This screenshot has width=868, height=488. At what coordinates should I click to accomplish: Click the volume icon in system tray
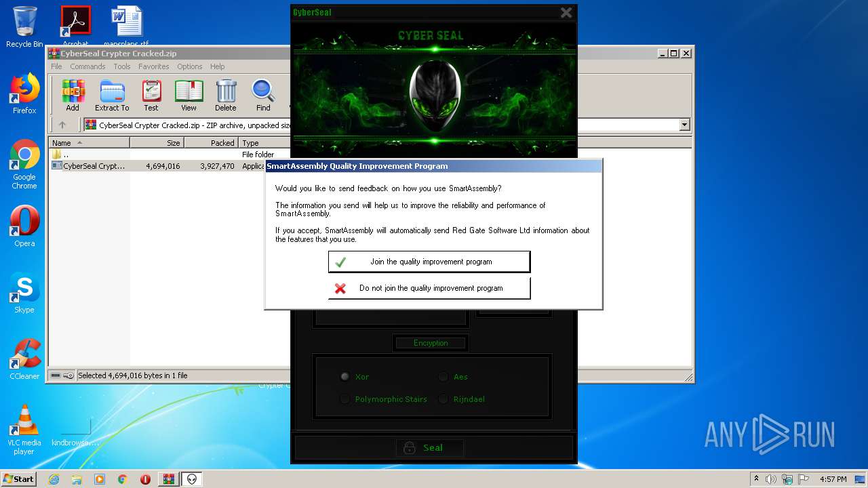coord(770,479)
